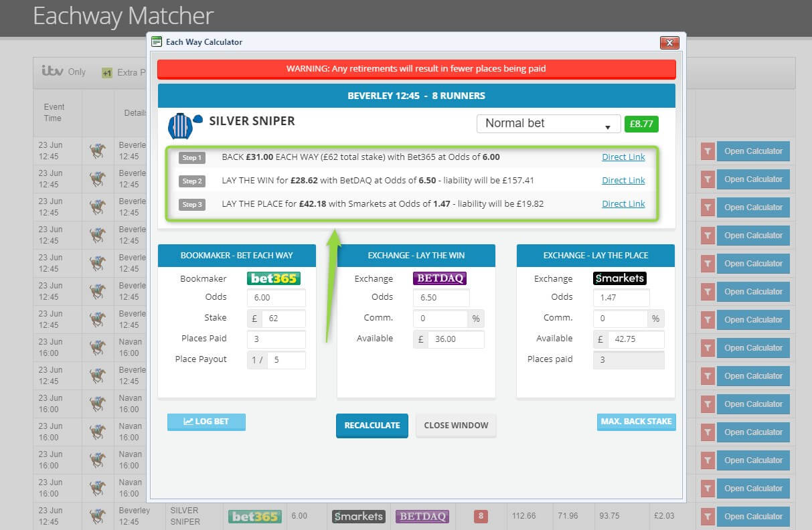Open the Normal bet dropdown
Image resolution: width=812 pixels, height=530 pixels.
point(548,123)
